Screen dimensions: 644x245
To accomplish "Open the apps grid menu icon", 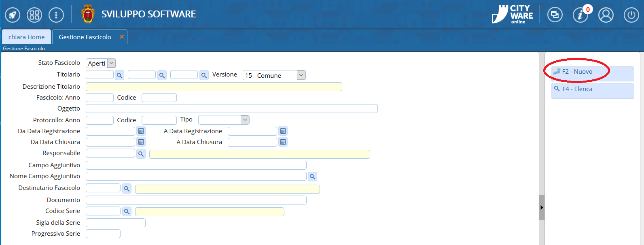I will 34,15.
